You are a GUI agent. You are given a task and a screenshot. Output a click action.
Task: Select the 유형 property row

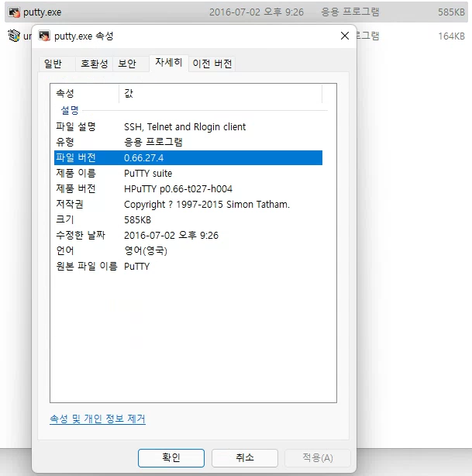coord(188,142)
